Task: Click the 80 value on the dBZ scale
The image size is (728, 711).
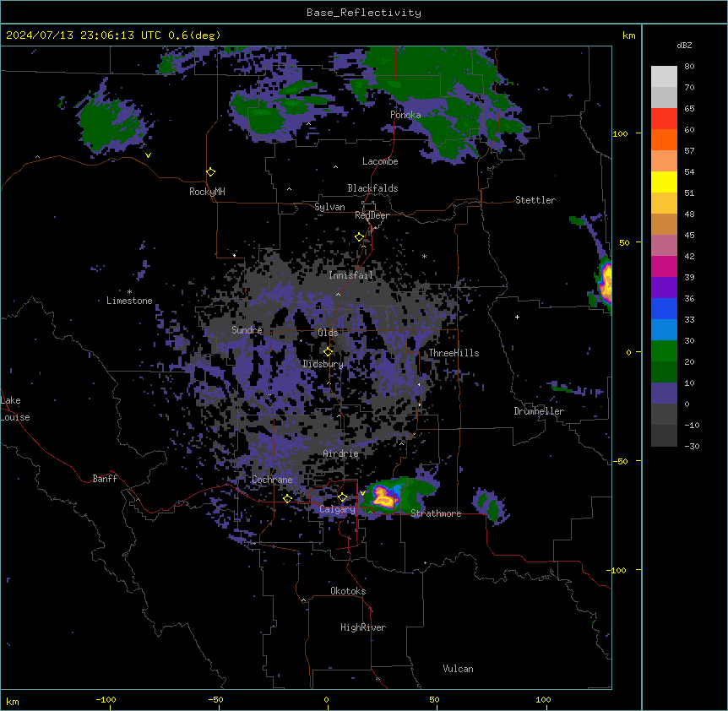Action: point(689,67)
